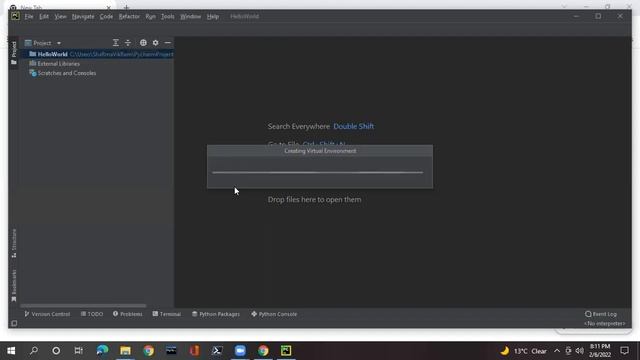Click the volume icon in system tray

coord(580,351)
